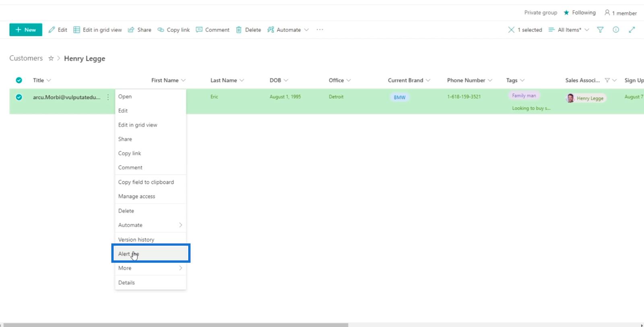Click the Looking to buy tag text
Image resolution: width=644 pixels, height=327 pixels.
(531, 108)
